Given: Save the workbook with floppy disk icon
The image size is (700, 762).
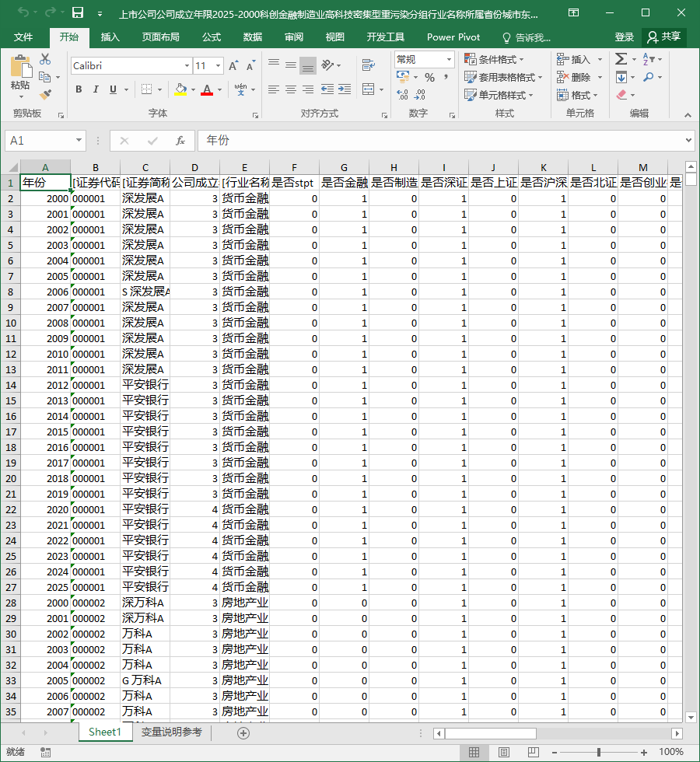Looking at the screenshot, I should pyautogui.click(x=78, y=13).
